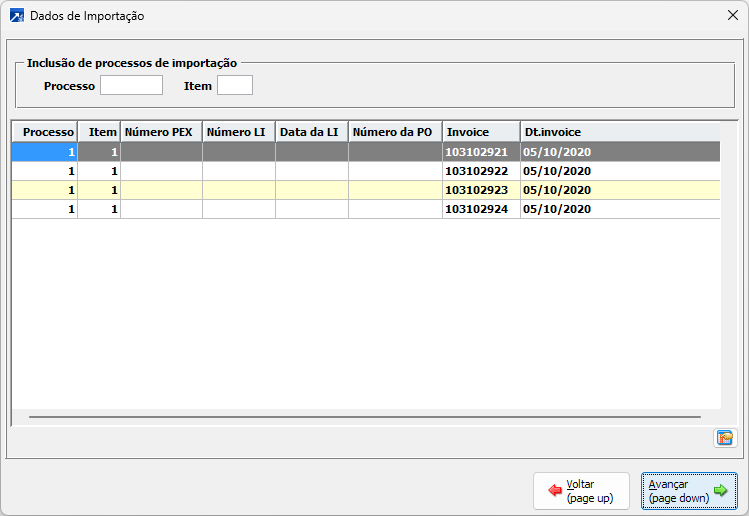The height and width of the screenshot is (516, 749).
Task: Click the application icon in title bar
Action: [x=17, y=16]
